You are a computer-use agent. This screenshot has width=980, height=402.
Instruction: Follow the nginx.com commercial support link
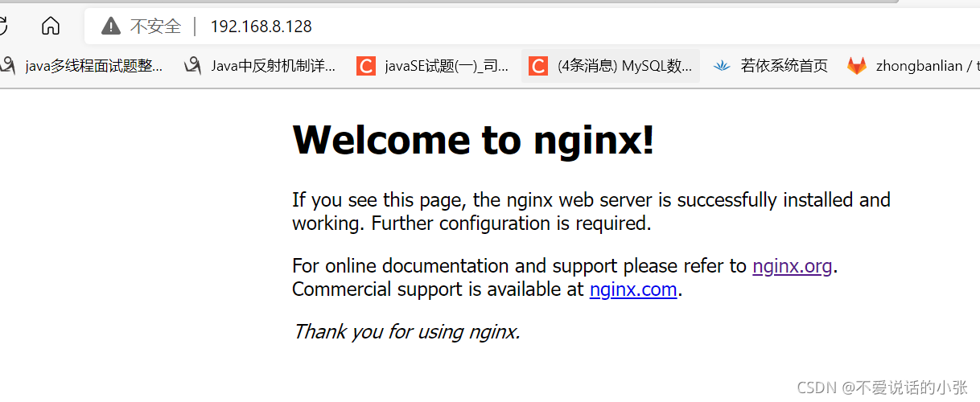(633, 289)
